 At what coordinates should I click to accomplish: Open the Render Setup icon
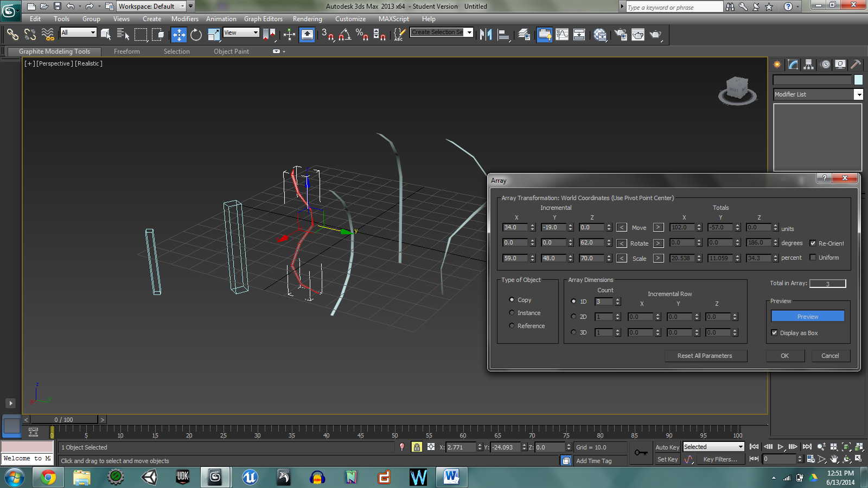pyautogui.click(x=621, y=35)
